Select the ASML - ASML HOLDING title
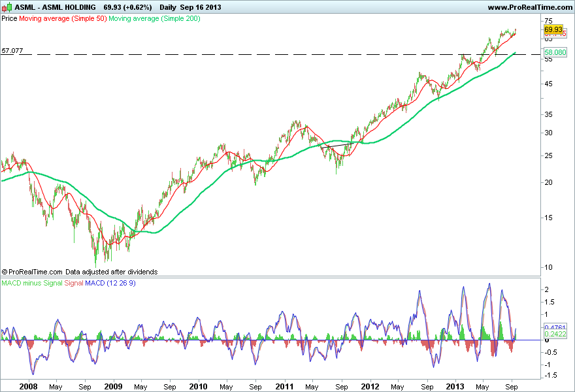The image size is (575, 392). click(56, 7)
